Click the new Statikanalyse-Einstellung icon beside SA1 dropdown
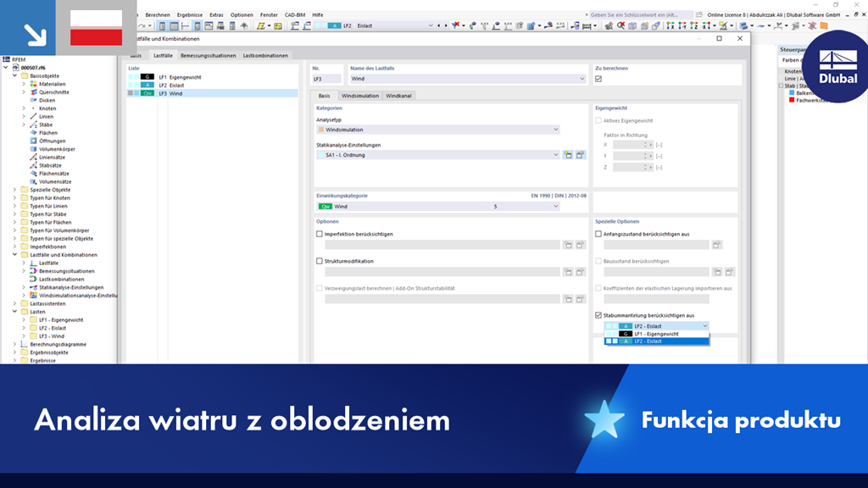This screenshot has width=868, height=488. pyautogui.click(x=568, y=155)
